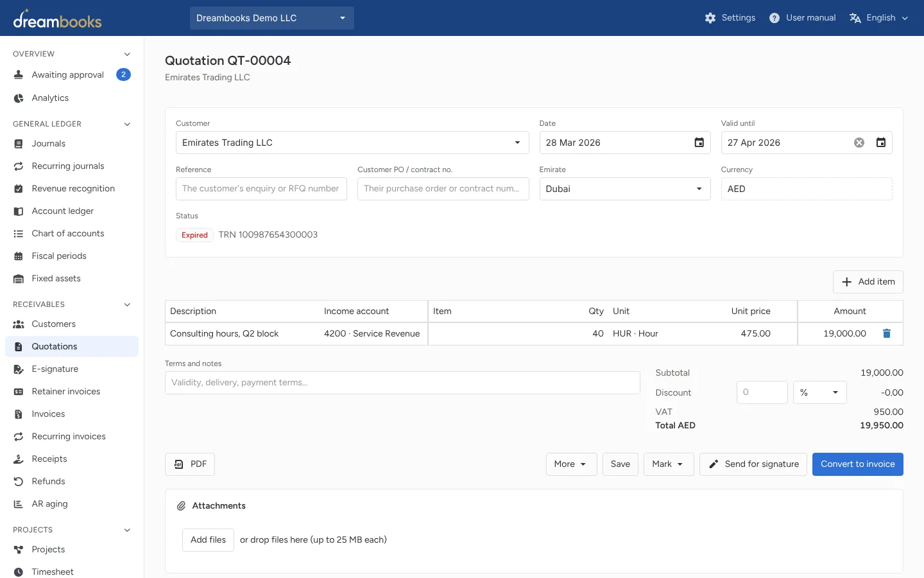Image resolution: width=924 pixels, height=578 pixels.
Task: Open the company selector Dreambooks Demo LLC
Action: click(272, 18)
